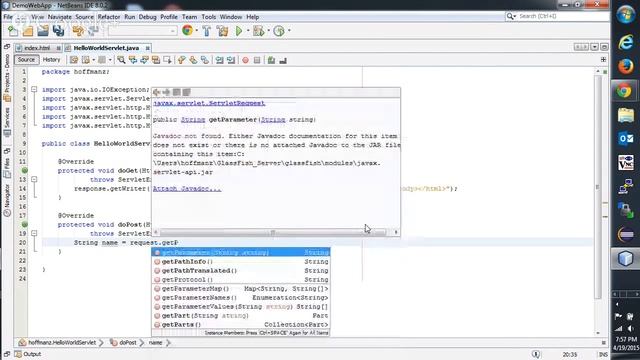Click the Profile Project toolbar icon
This screenshot has height=360, width=640.
[279, 31]
